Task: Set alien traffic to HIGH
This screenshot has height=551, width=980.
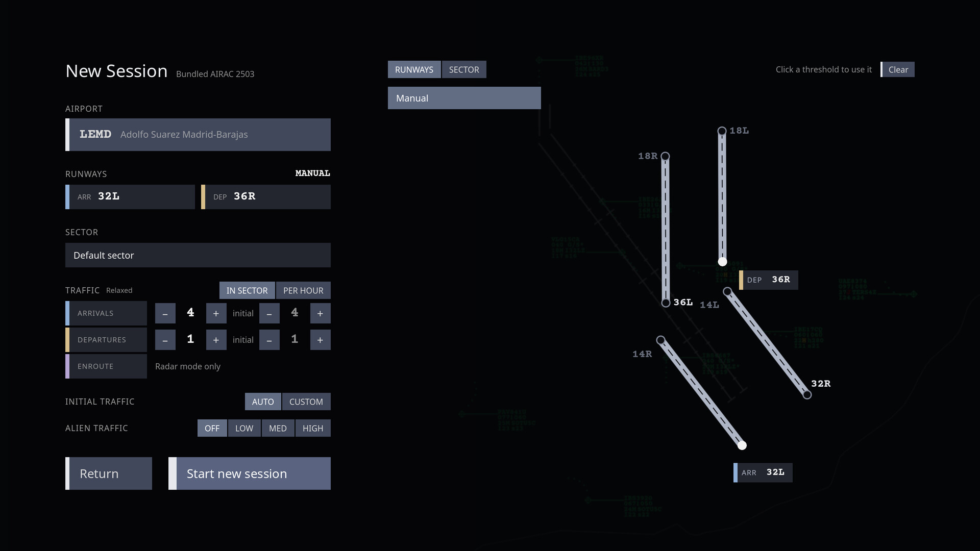Action: click(x=313, y=428)
